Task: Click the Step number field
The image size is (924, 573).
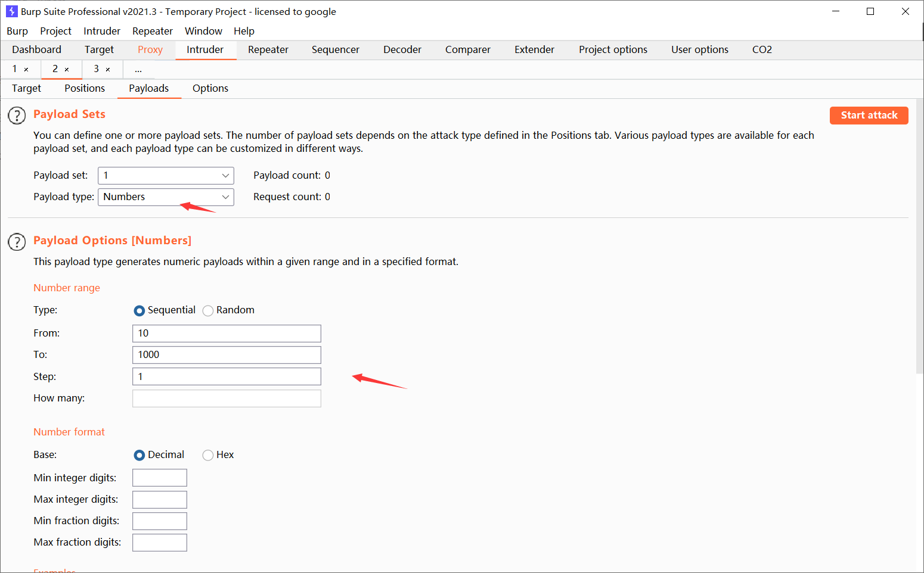Action: coord(227,376)
